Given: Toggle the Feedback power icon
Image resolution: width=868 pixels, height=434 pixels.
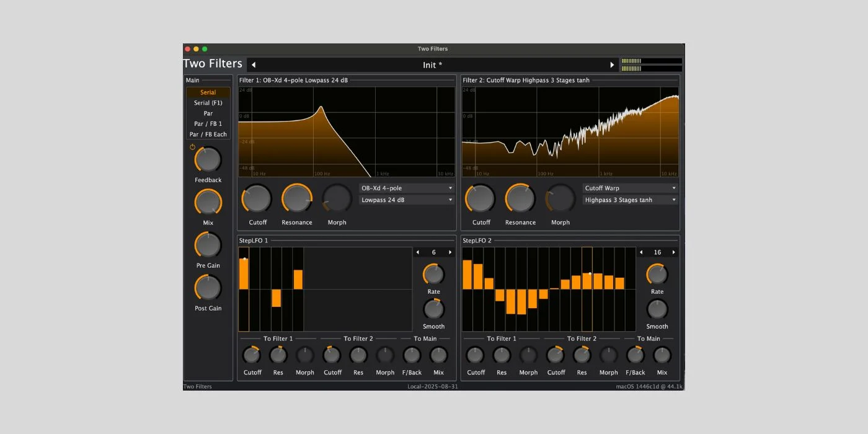Looking at the screenshot, I should 192,147.
